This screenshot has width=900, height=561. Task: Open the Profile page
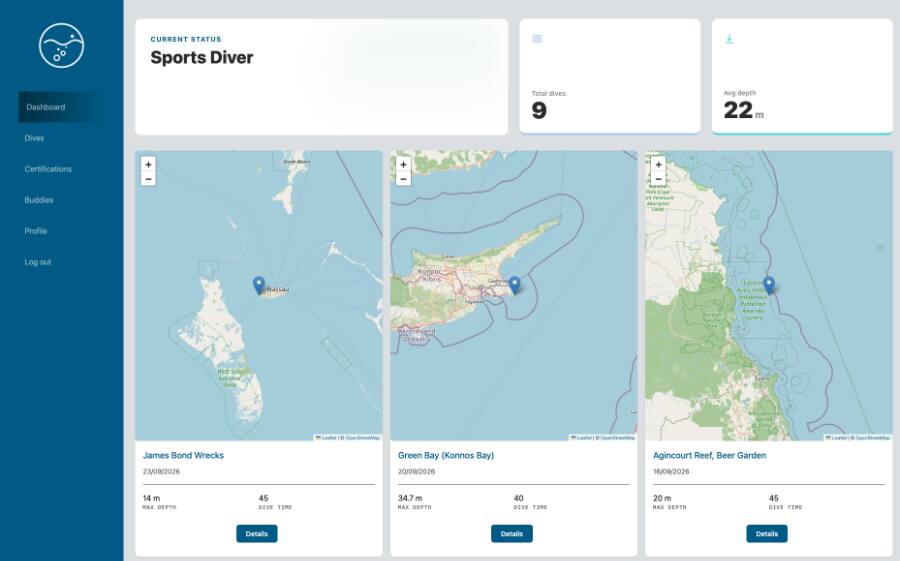tap(36, 231)
